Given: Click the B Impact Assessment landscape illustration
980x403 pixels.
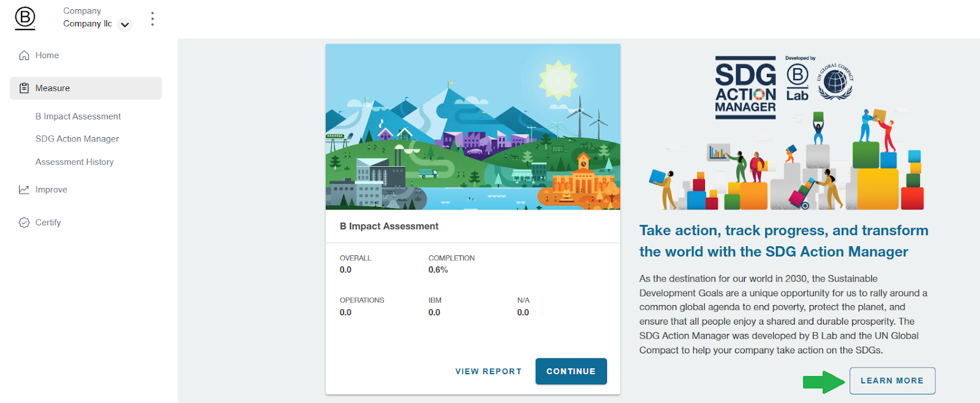Looking at the screenshot, I should point(473,127).
